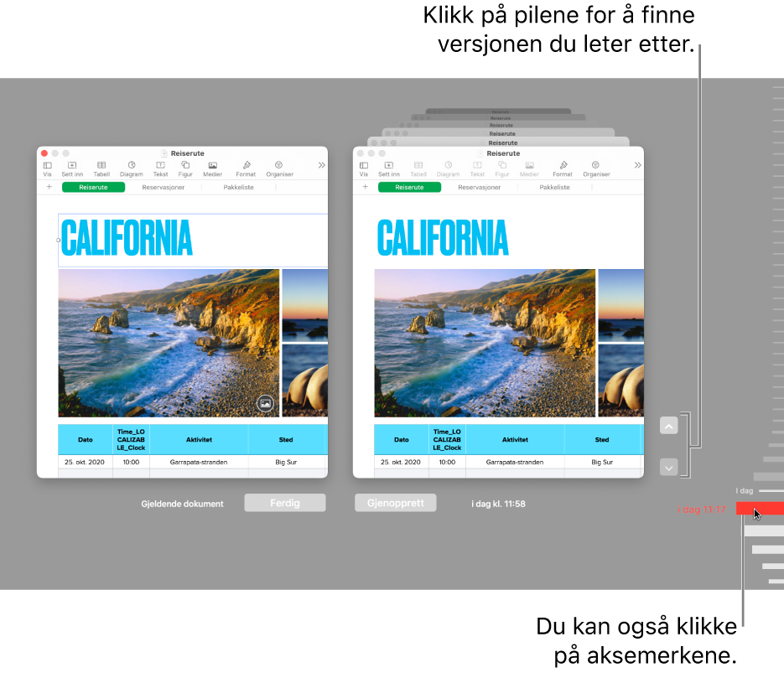Image resolution: width=784 pixels, height=678 pixels.
Task: Click 10:00 cell in version window table
Action: 447,462
